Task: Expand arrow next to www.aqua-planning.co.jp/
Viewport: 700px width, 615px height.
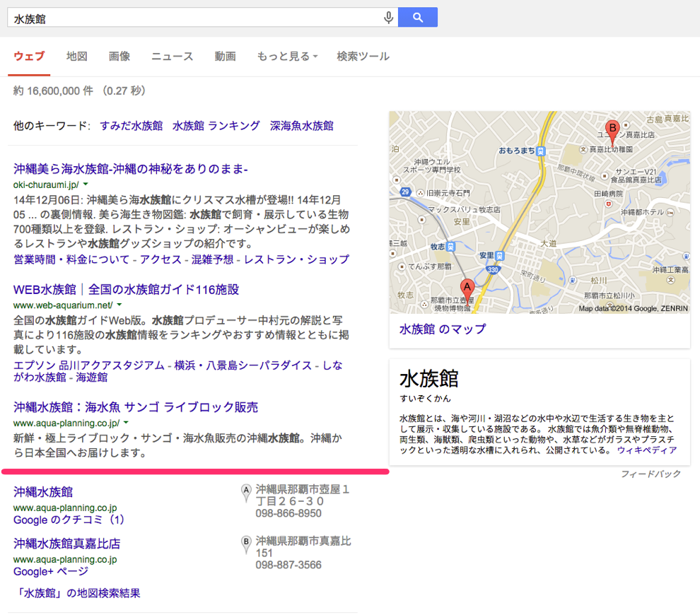Action: point(126,423)
